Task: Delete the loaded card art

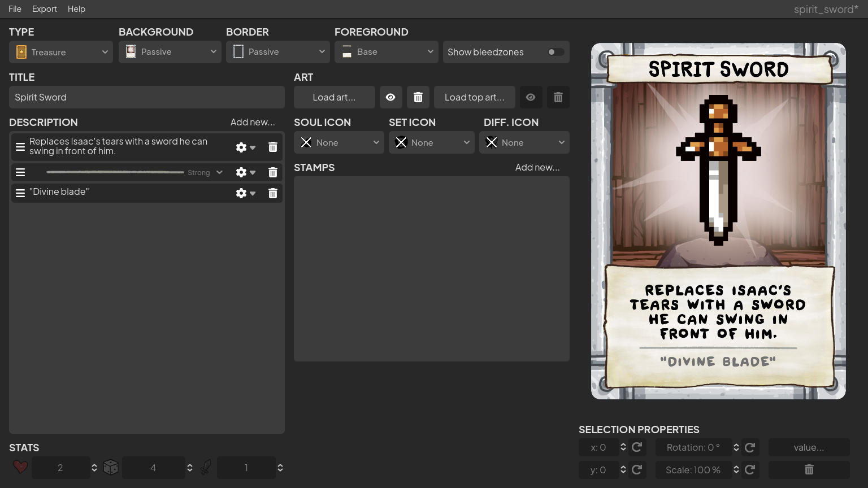Action: pyautogui.click(x=418, y=97)
